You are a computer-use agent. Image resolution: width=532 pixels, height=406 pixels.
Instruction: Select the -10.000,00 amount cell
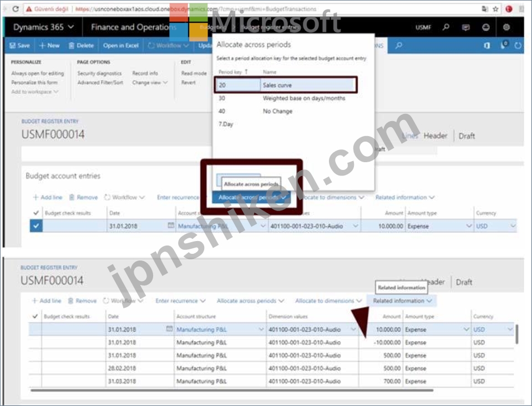381,343
